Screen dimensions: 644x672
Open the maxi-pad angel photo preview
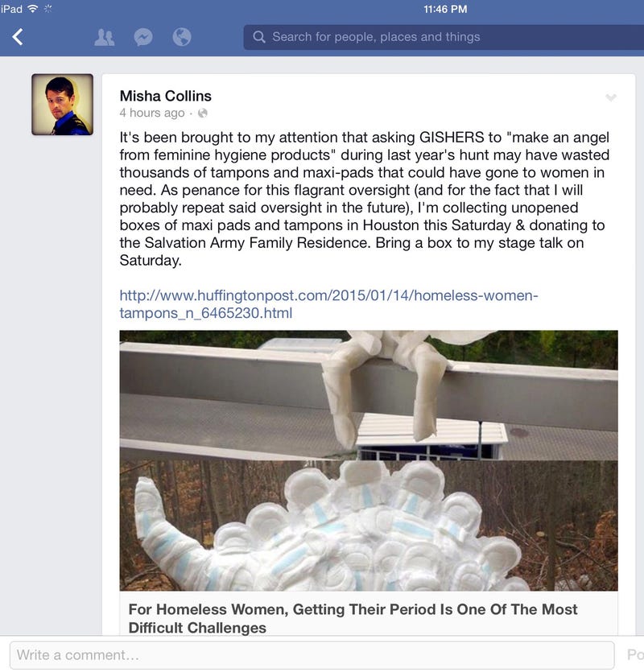coord(369,460)
